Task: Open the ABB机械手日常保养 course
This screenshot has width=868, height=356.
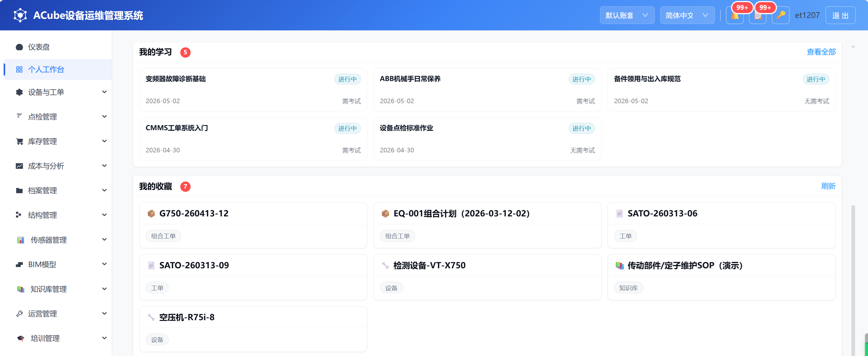Action: click(487, 90)
